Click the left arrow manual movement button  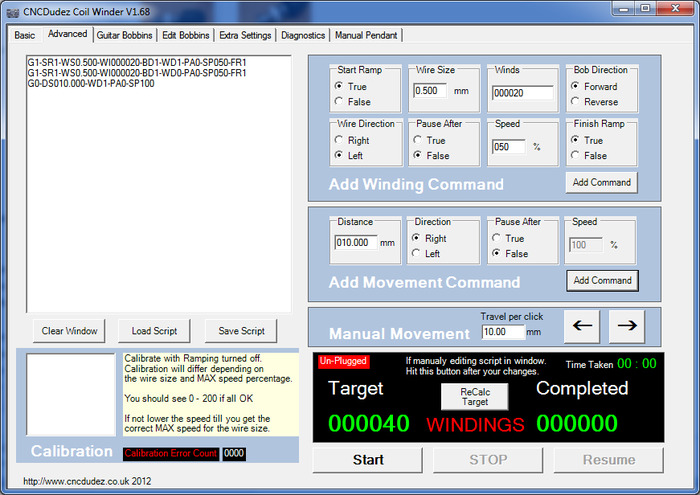pyautogui.click(x=582, y=326)
